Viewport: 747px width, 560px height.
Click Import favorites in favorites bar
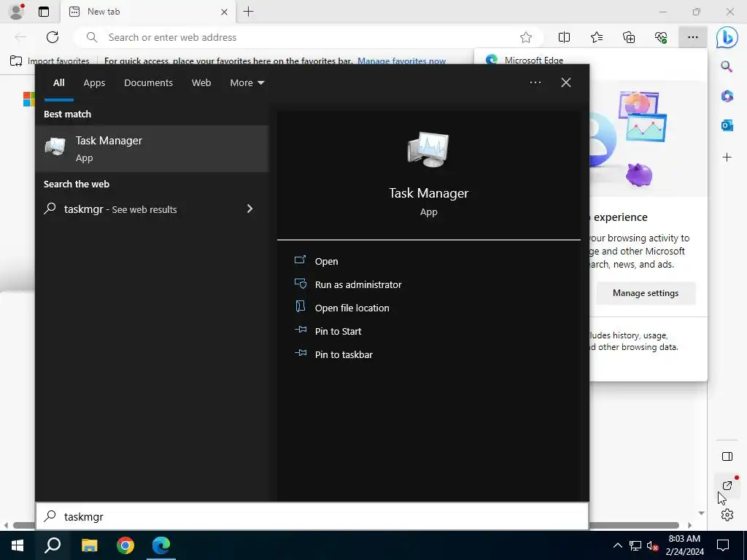49,61
